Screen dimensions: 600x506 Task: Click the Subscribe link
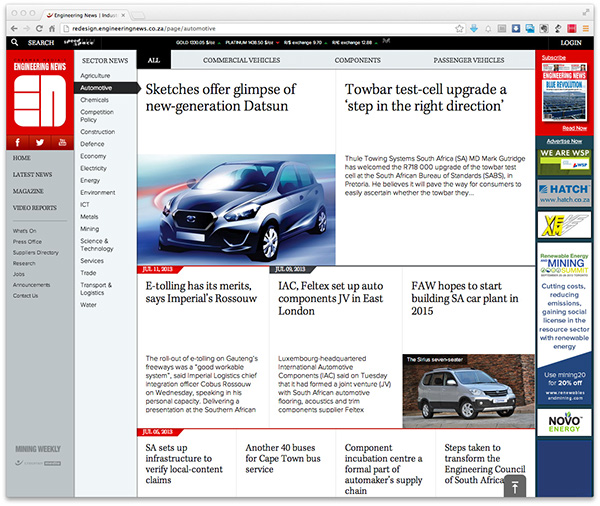click(x=554, y=57)
